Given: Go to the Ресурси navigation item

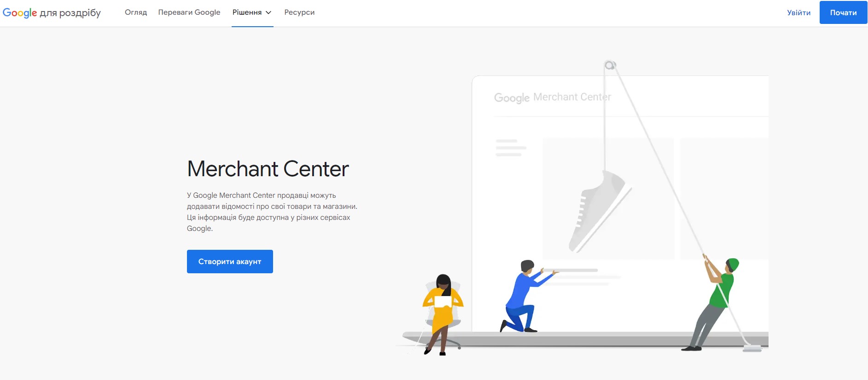Looking at the screenshot, I should click(299, 12).
